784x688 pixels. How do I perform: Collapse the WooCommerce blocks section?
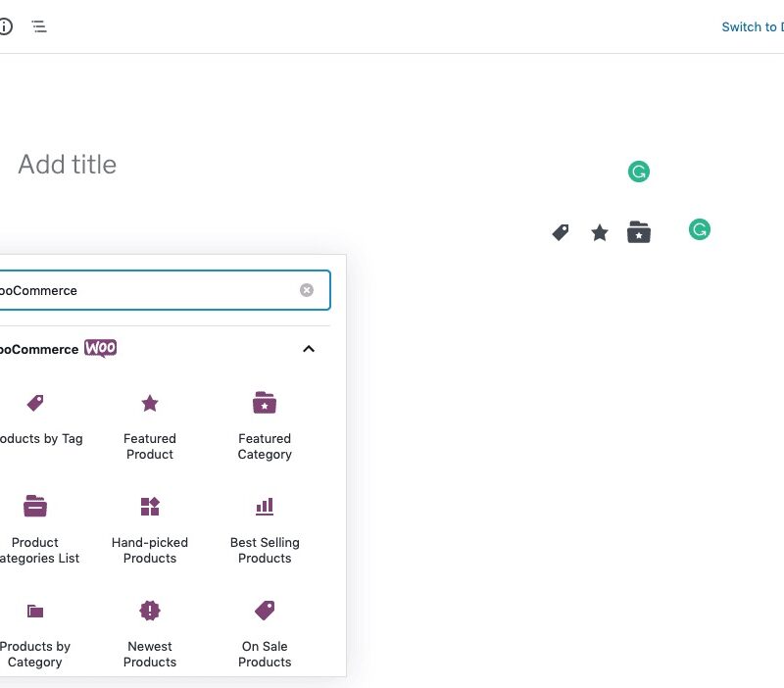coord(309,349)
